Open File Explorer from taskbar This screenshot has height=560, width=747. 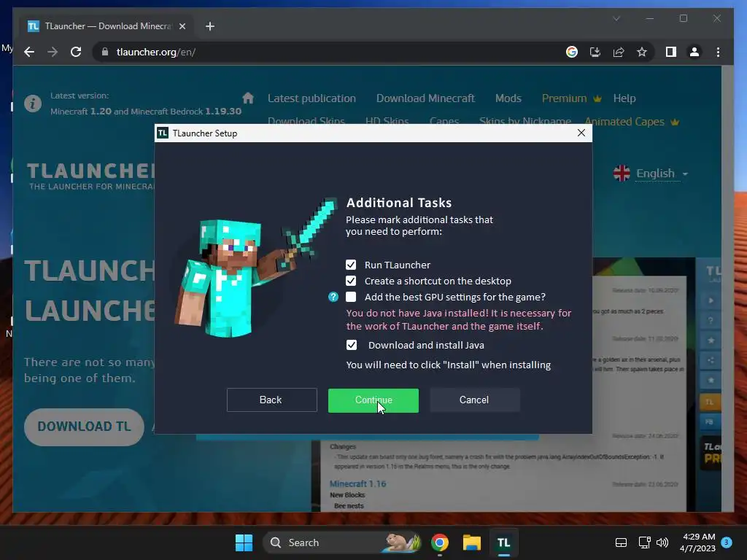point(472,542)
